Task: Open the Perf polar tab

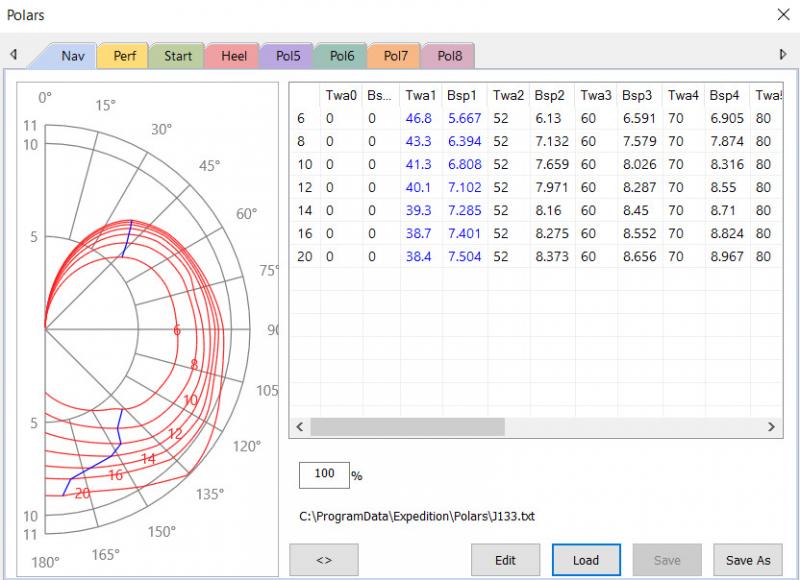Action: 125,56
